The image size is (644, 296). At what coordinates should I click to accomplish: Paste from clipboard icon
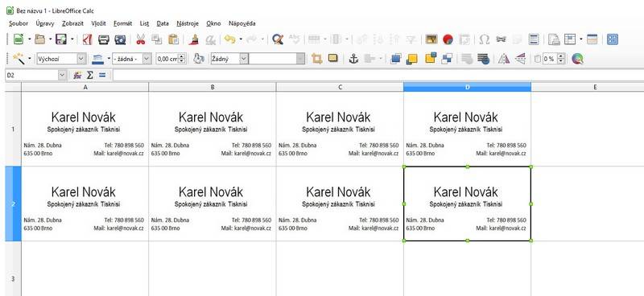tap(174, 39)
